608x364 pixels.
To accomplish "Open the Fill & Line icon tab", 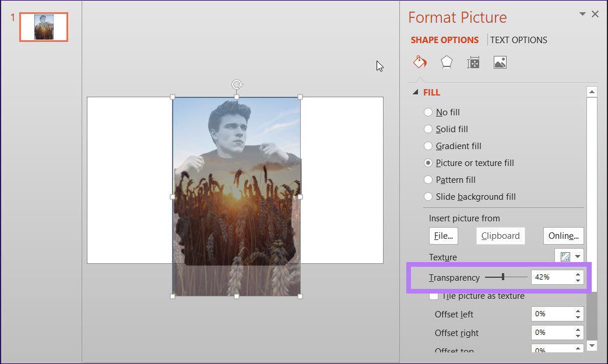I will point(420,62).
